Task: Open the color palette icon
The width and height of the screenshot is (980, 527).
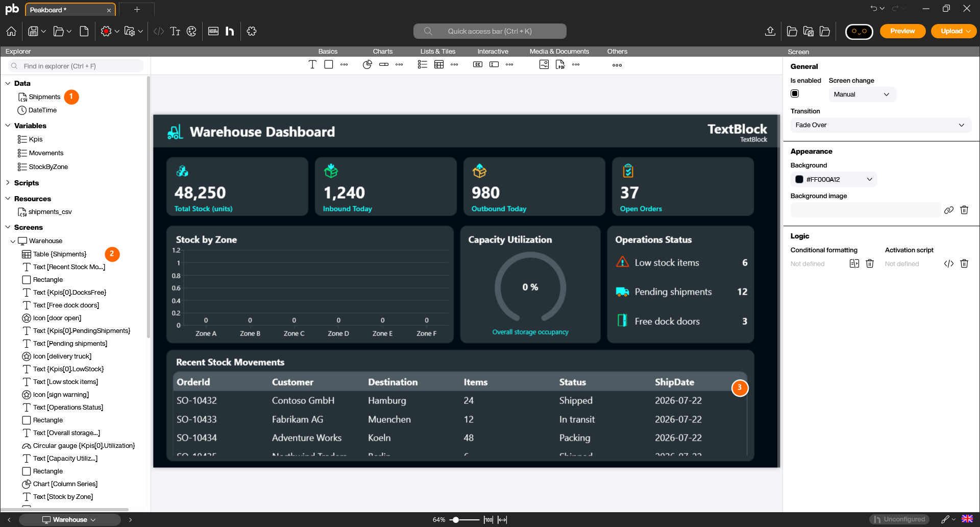Action: (x=191, y=31)
